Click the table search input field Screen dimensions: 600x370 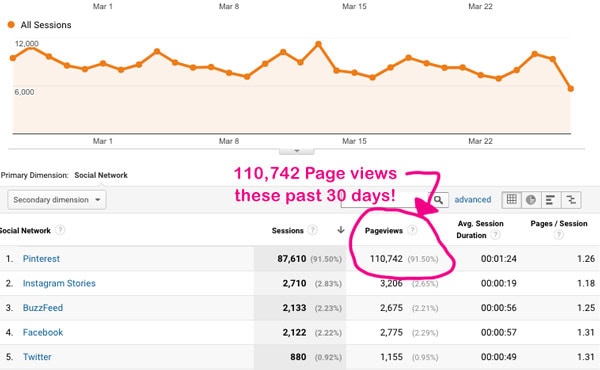[385, 200]
